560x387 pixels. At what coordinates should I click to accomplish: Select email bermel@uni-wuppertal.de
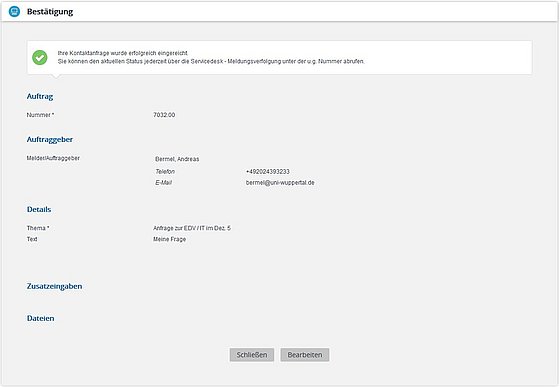point(280,183)
